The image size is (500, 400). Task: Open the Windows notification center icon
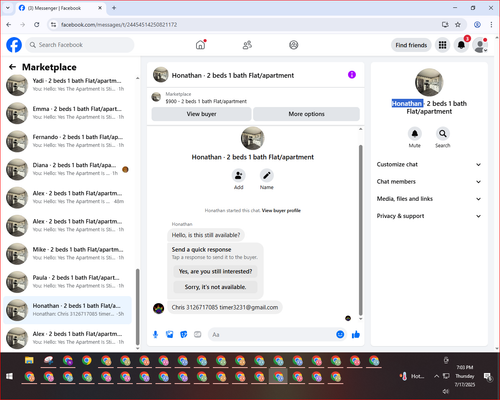(x=488, y=377)
